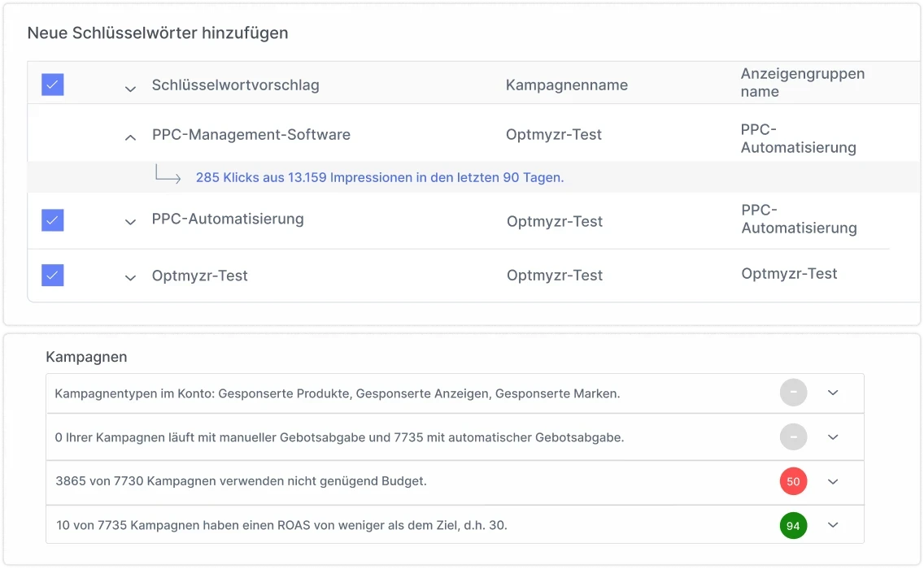Uncheck the Optmyzr-Test keyword checkbox
The height and width of the screenshot is (569, 924).
pyautogui.click(x=53, y=276)
